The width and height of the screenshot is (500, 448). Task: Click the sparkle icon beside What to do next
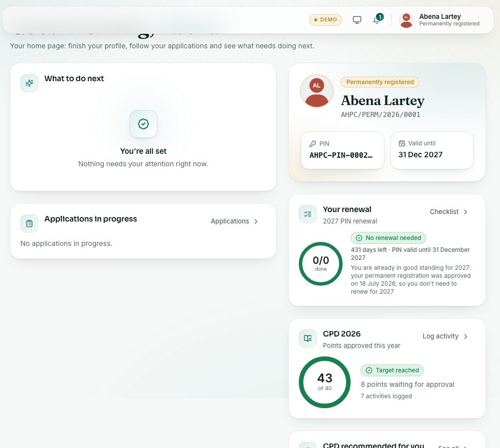[29, 83]
